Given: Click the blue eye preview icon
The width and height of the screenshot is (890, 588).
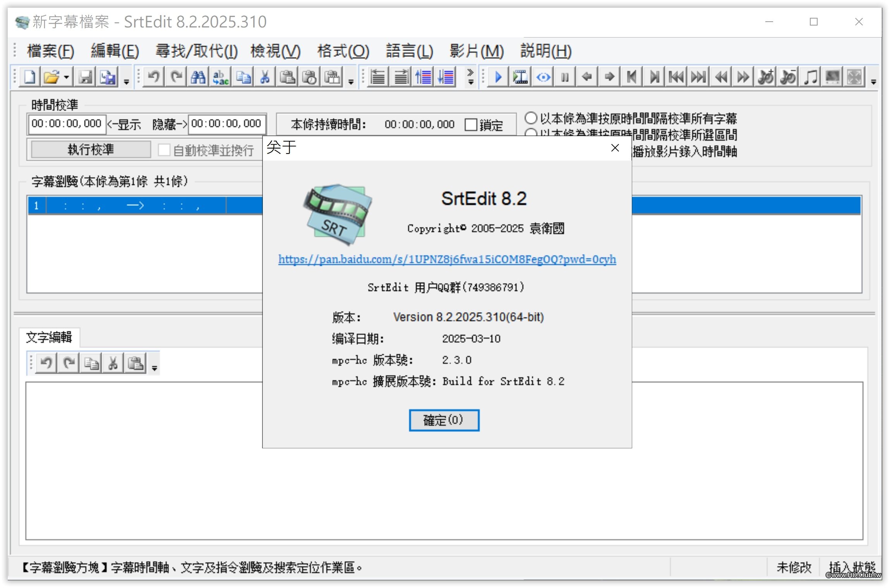Looking at the screenshot, I should (x=543, y=77).
